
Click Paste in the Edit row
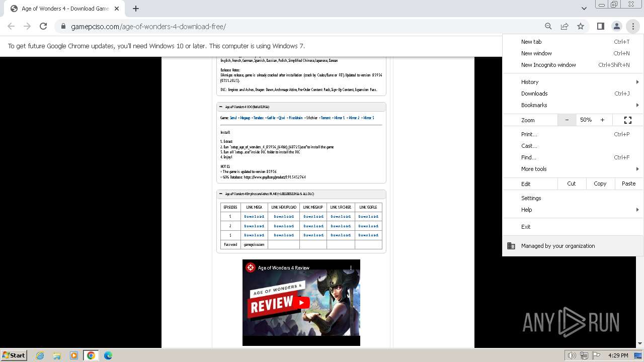point(628,184)
